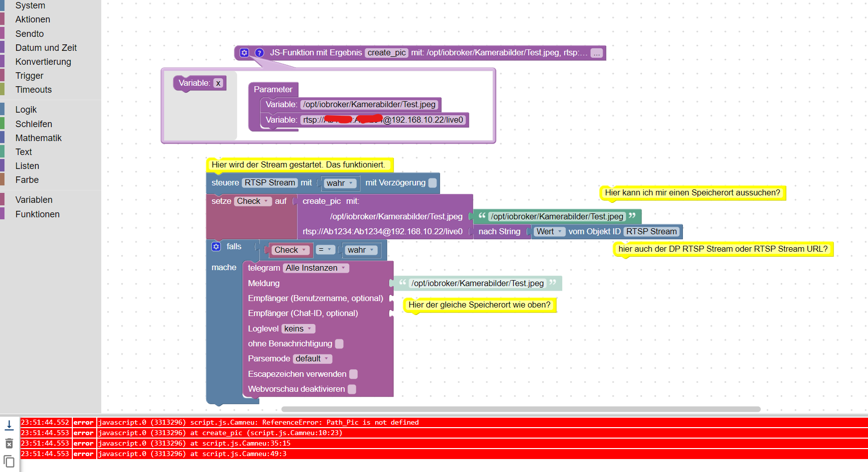Open the 'Check' variable dropdown in setze block
This screenshot has height=472, width=868.
pyautogui.click(x=253, y=201)
